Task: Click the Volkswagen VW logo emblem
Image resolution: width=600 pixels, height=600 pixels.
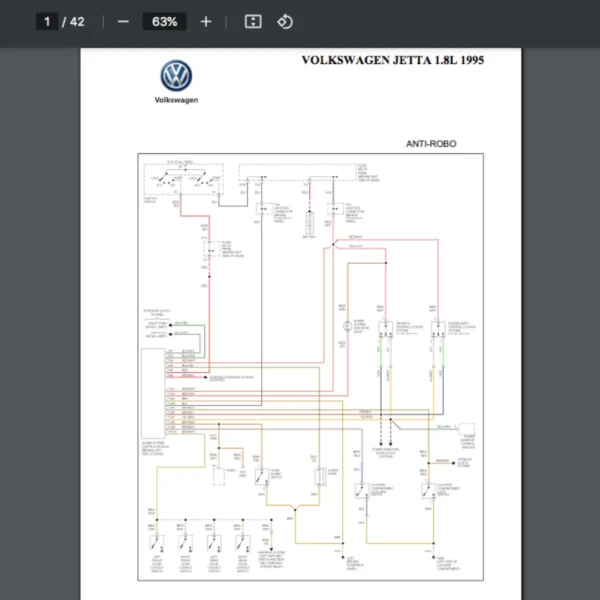Action: coord(176,76)
